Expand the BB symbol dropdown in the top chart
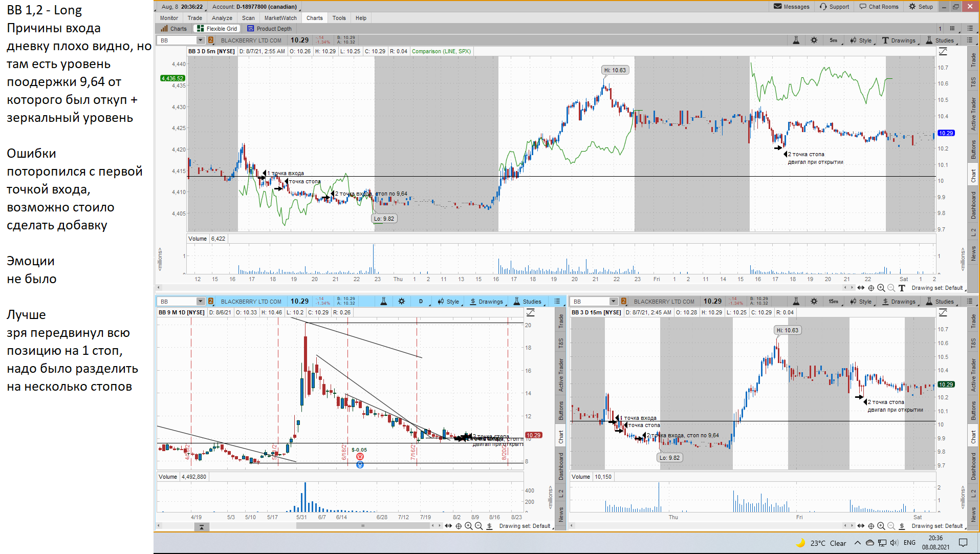Viewport: 980px width, 554px height. (200, 40)
